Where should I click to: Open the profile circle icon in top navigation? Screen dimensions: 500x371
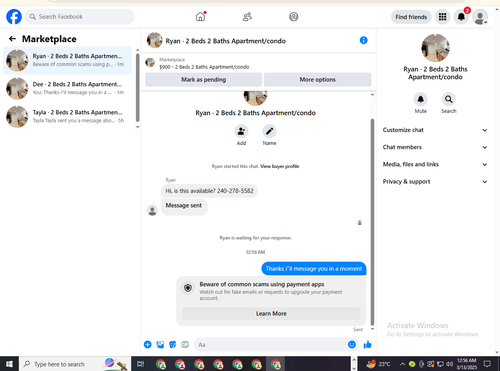tap(294, 17)
